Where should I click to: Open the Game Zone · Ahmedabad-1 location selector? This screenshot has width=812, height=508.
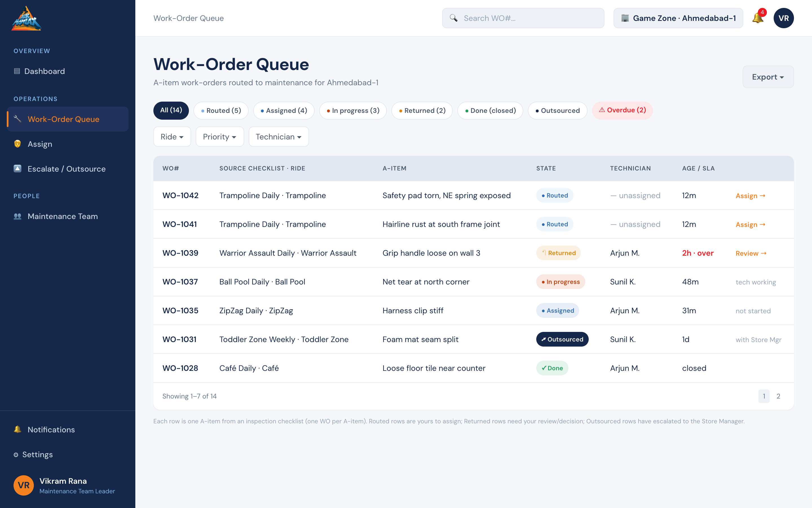coord(678,18)
